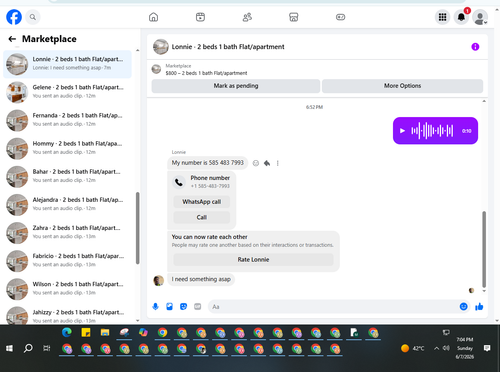500x372 pixels.
Task: Open the Reels video tab icon
Action: (200, 17)
